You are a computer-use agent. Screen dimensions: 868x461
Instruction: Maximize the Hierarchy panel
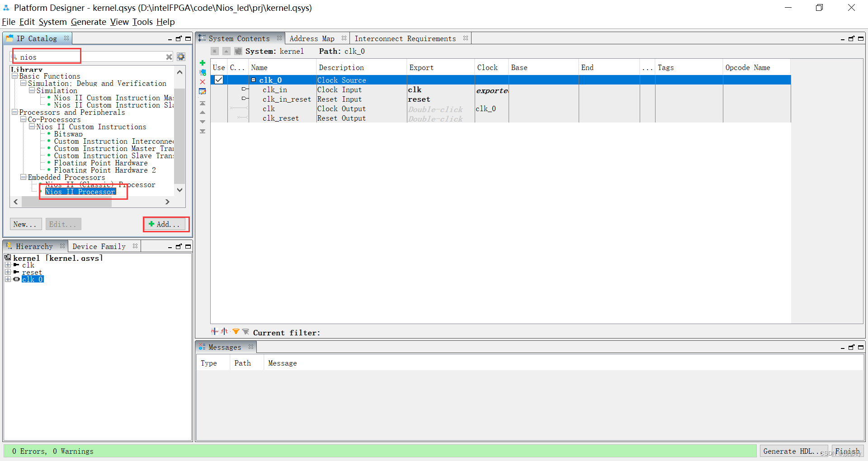pyautogui.click(x=188, y=246)
